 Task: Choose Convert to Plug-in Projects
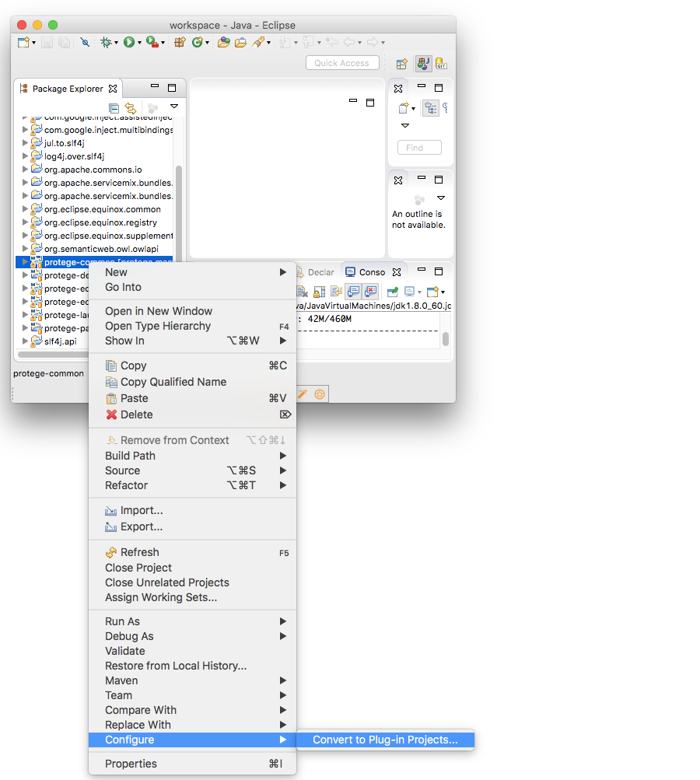(385, 740)
